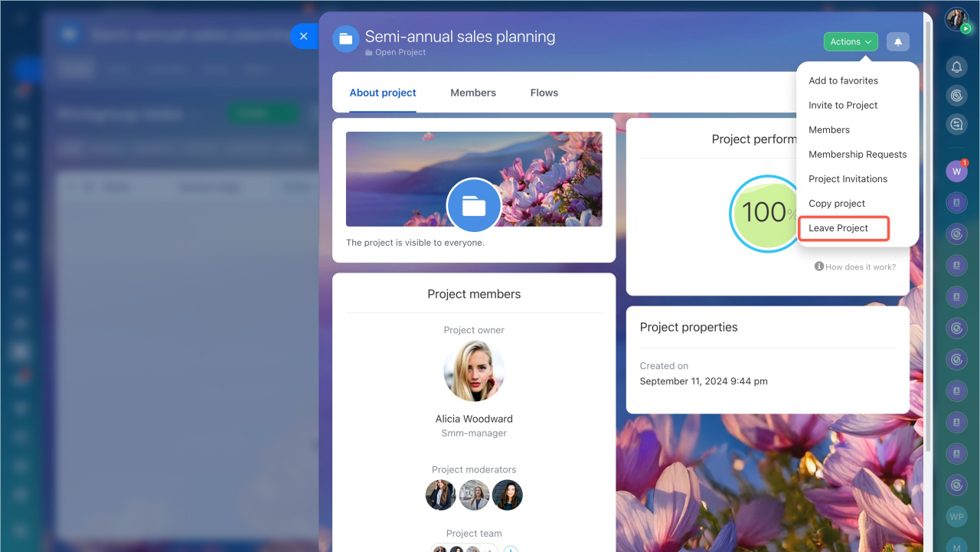Choose Add to favorites
Image resolution: width=980 pixels, height=552 pixels.
tap(843, 80)
